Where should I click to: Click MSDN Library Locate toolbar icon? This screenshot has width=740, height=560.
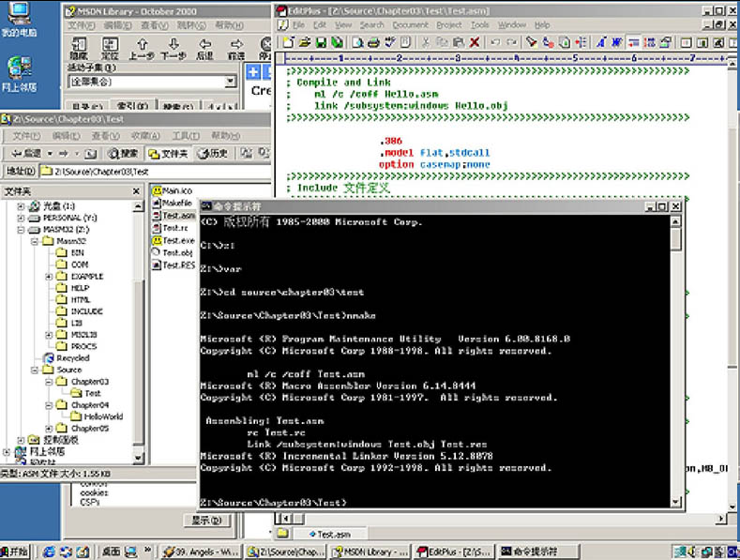click(110, 49)
